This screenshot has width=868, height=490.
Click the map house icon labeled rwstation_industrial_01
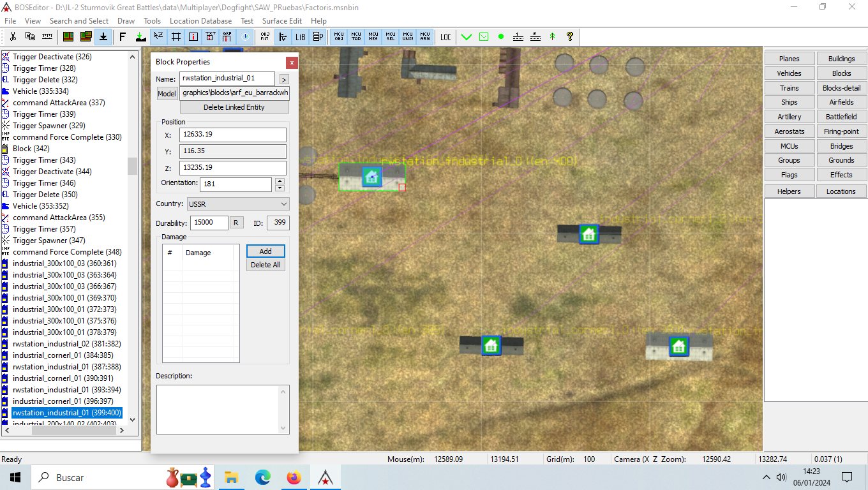click(x=371, y=177)
